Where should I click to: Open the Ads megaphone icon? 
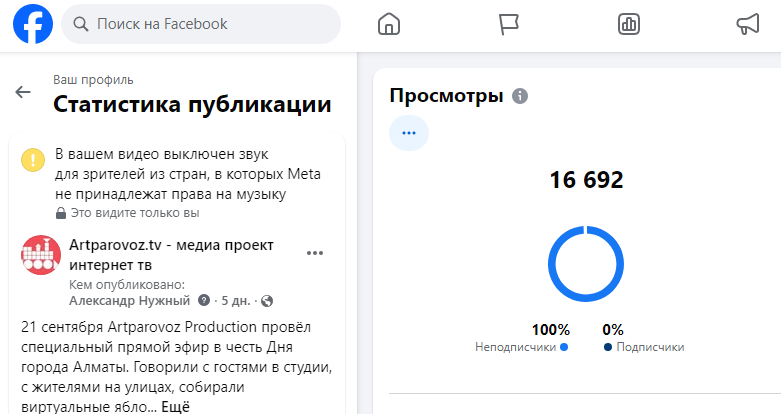coord(748,24)
